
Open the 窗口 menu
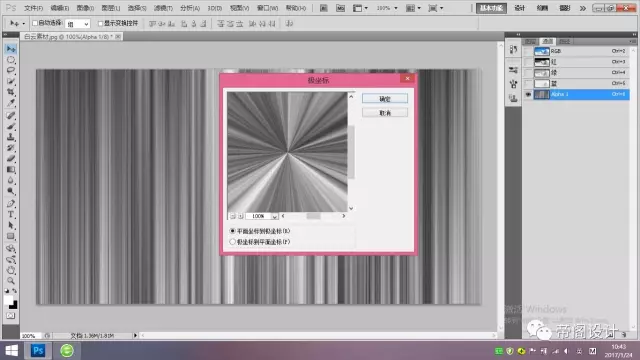tap(267, 8)
